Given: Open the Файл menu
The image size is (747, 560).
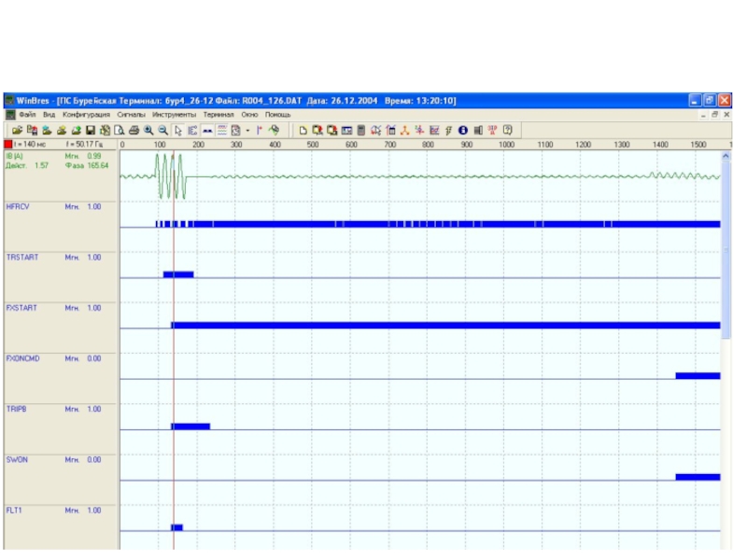Looking at the screenshot, I should (x=28, y=115).
